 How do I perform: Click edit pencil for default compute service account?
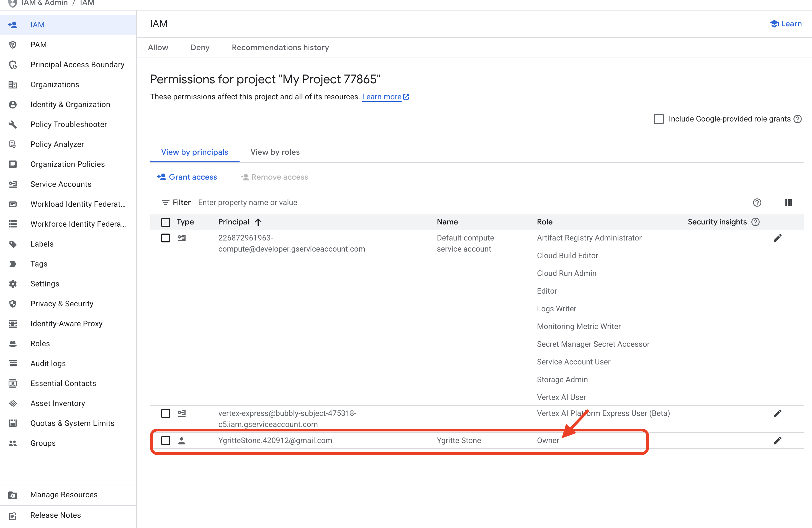pos(777,238)
